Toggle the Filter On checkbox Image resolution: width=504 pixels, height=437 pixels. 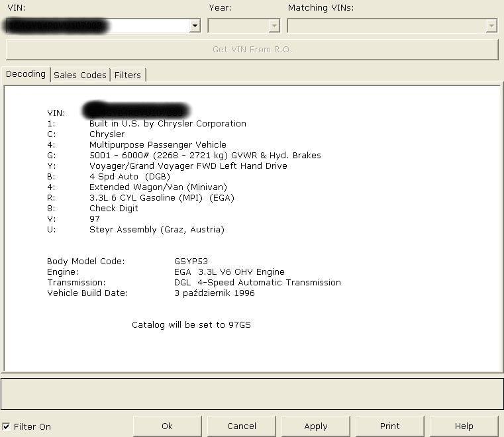tap(6, 426)
